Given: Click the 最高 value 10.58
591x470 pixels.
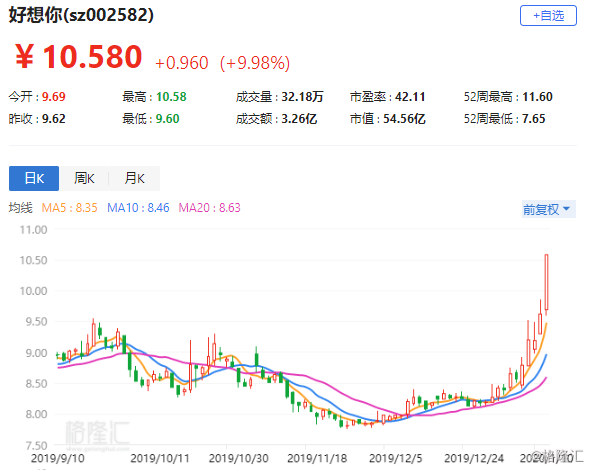Looking at the screenshot, I should click(171, 97).
